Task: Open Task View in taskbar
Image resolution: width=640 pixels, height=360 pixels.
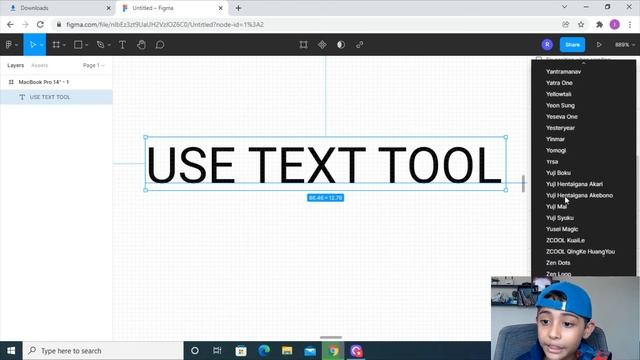Action: coord(217,351)
